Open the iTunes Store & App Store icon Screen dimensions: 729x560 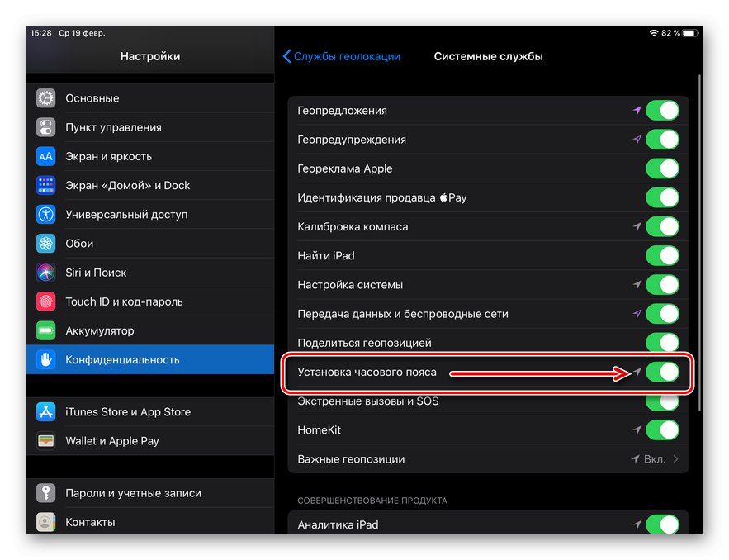[46, 412]
